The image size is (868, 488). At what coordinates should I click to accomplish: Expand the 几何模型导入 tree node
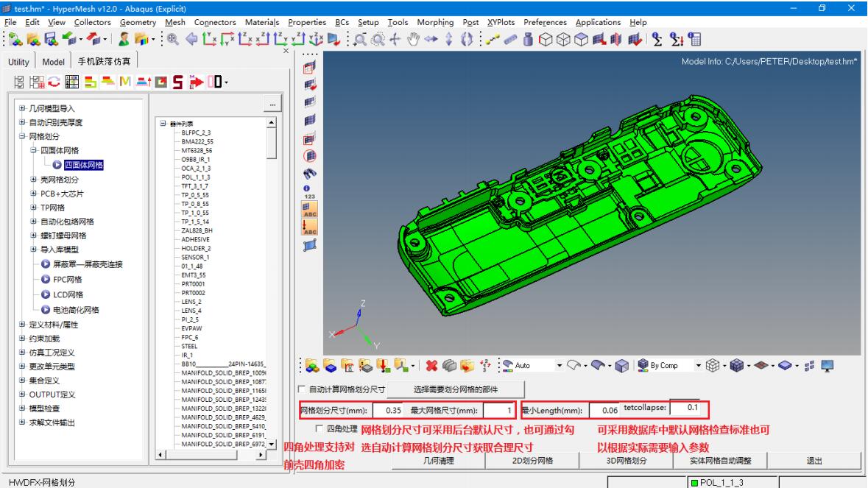point(22,108)
